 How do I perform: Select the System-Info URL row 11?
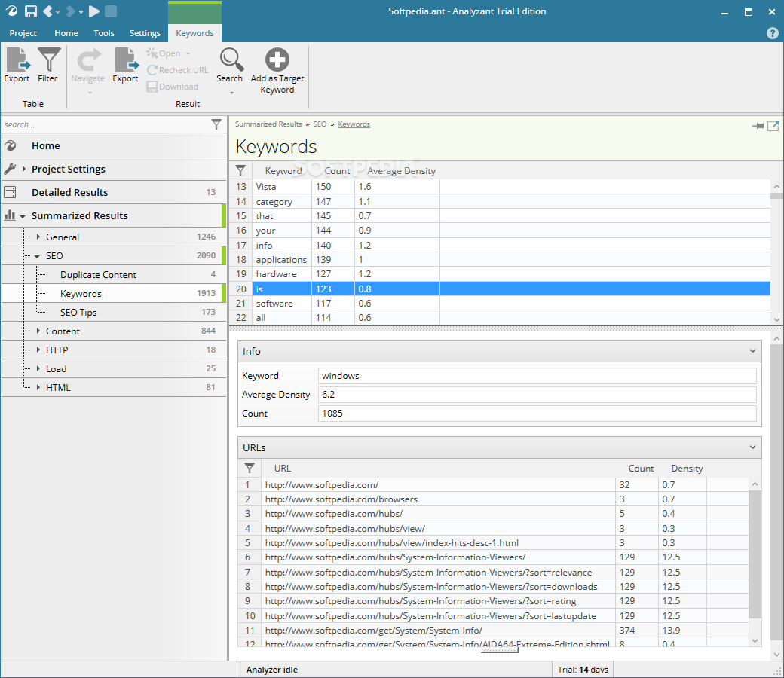click(x=494, y=630)
